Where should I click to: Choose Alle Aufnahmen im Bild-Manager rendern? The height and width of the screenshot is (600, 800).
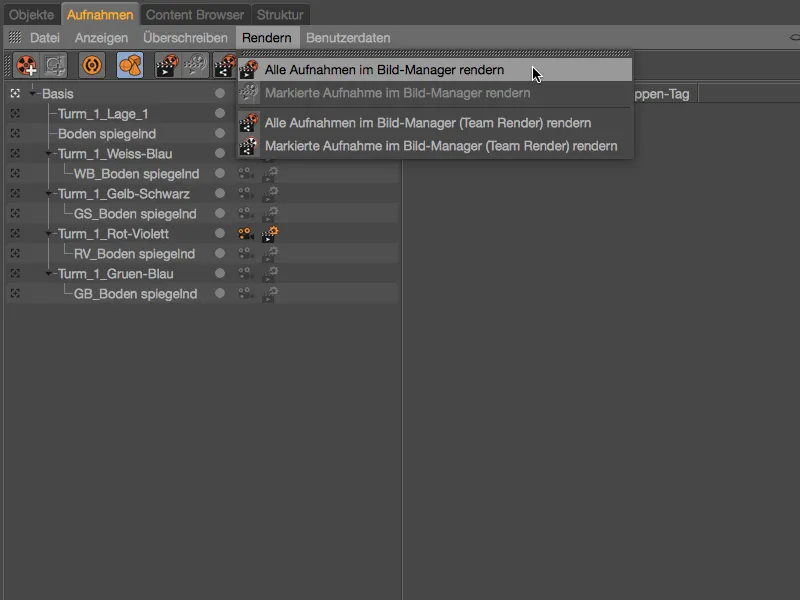435,70
